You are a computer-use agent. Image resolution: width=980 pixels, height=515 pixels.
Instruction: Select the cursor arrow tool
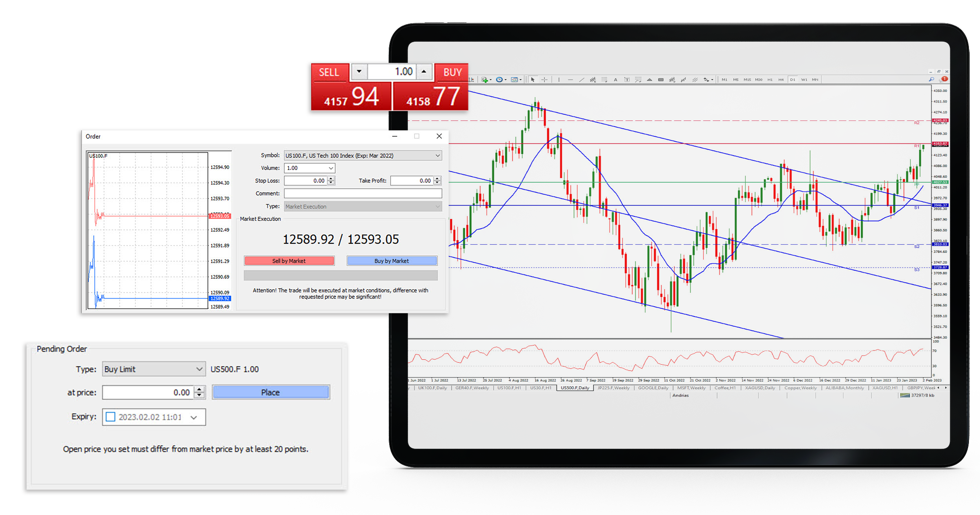click(x=532, y=80)
